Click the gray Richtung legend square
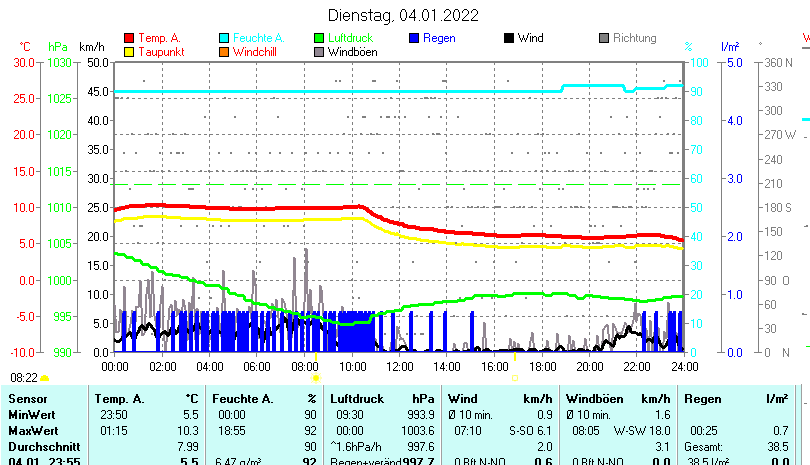 click(604, 38)
